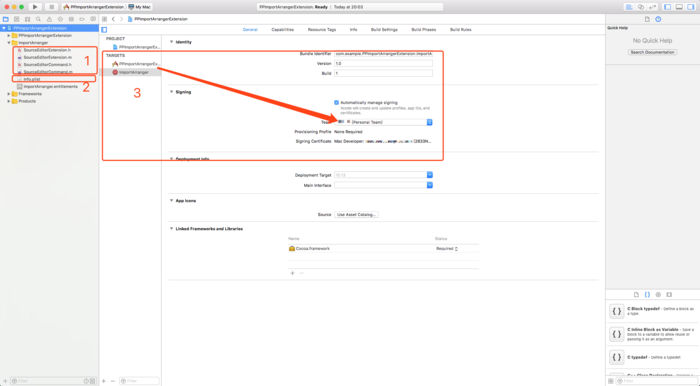Change Cocoa.framework Required status popup
Viewport: 700px width, 386px height.
[447, 249]
